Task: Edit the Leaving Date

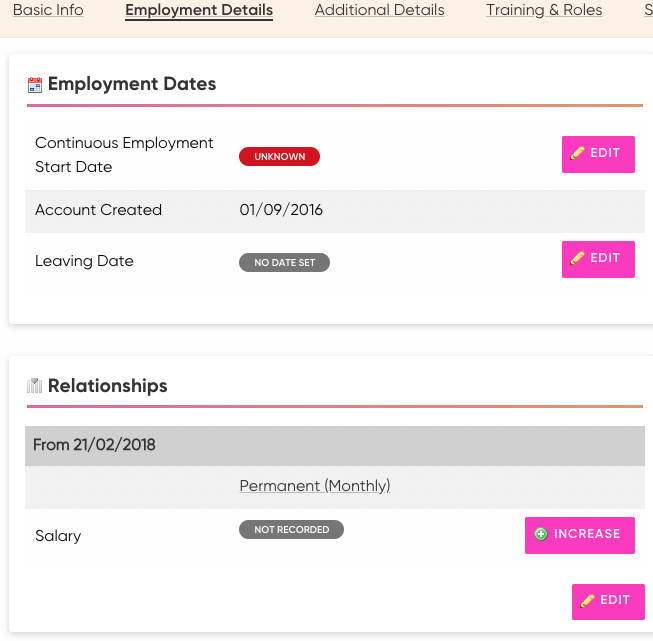Action: (598, 259)
